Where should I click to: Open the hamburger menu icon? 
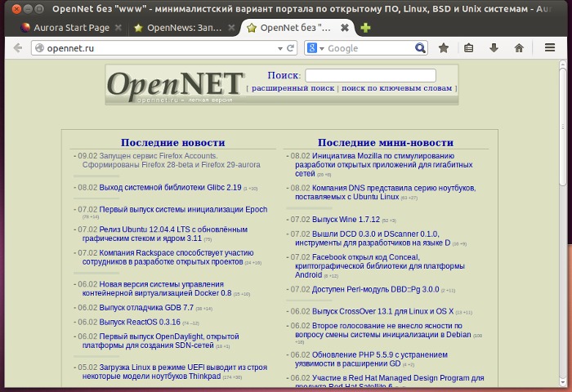click(x=550, y=48)
